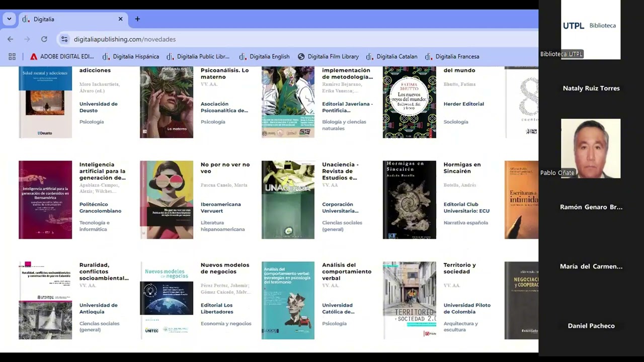
Task: Open the apps grid in bookmarks bar
Action: point(12,56)
